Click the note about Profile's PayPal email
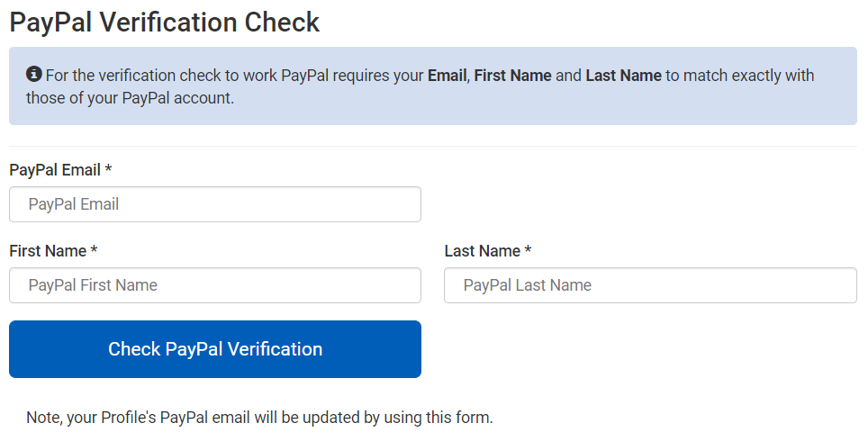 pos(259,418)
